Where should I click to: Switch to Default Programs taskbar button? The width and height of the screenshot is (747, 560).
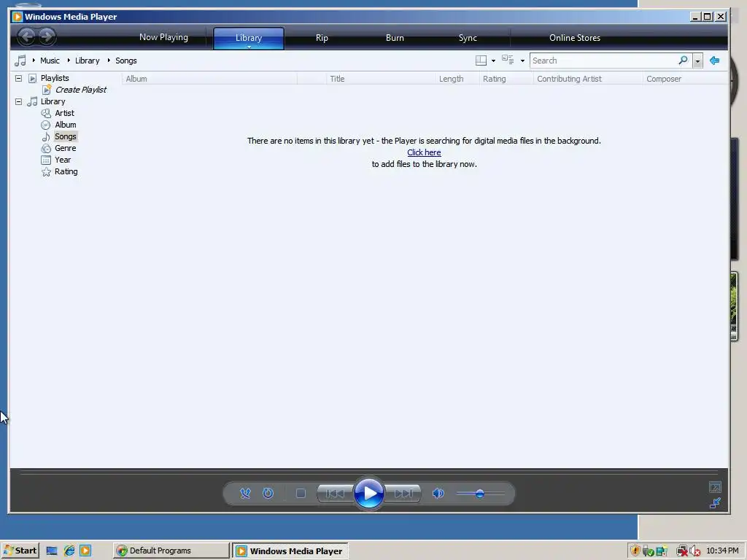click(171, 551)
